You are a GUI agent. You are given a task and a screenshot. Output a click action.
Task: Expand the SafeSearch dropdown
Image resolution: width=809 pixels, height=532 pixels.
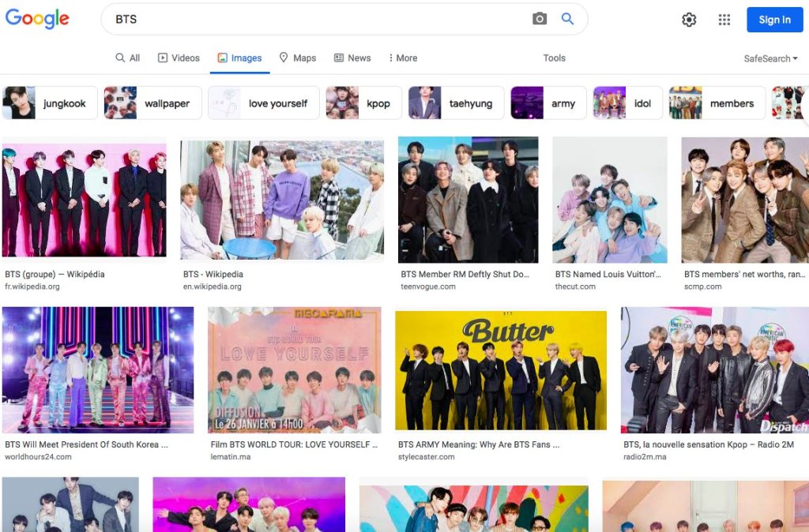tap(770, 58)
